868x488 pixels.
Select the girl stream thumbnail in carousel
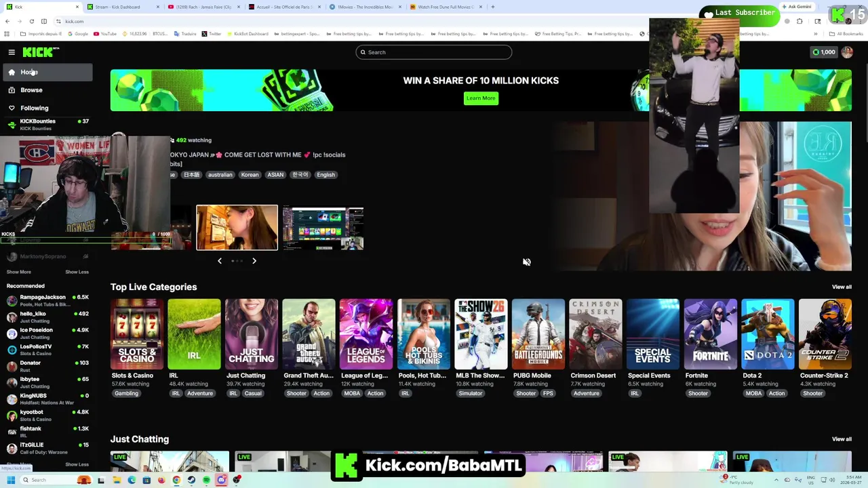tap(237, 228)
